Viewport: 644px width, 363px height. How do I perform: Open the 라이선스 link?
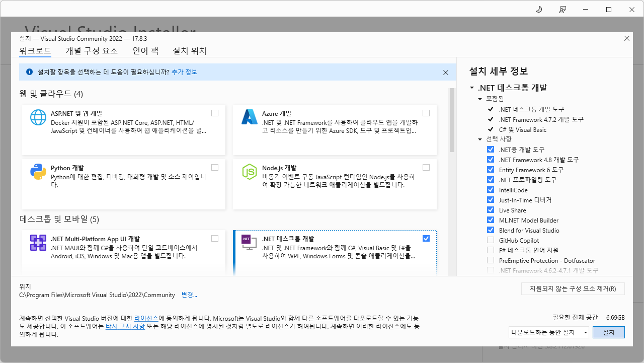(146, 319)
